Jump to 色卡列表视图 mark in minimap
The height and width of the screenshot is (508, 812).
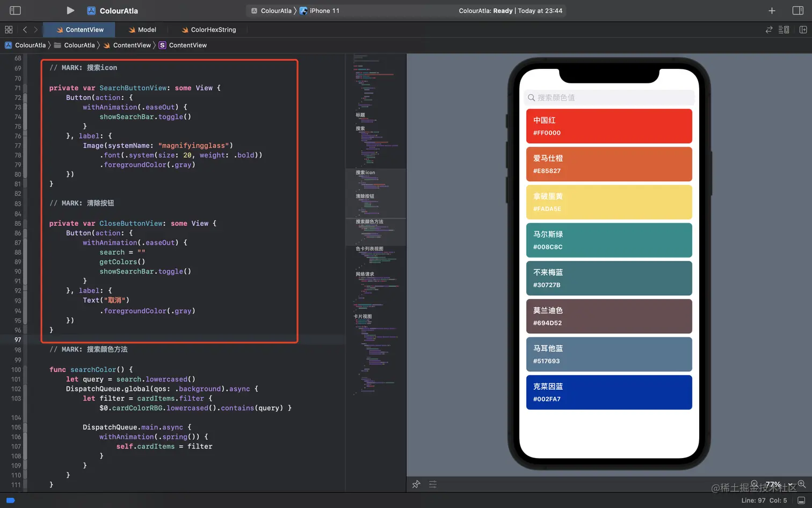(x=369, y=249)
